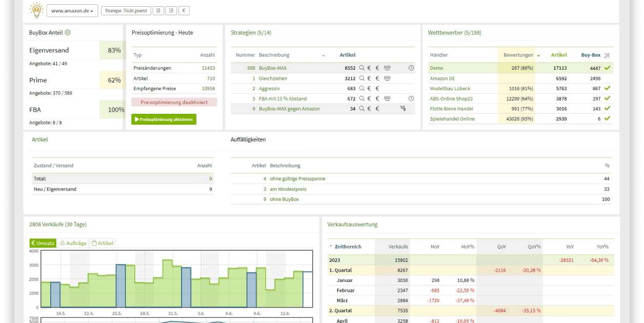Click green checkmark in Demo row
644x323 pixels.
click(607, 68)
